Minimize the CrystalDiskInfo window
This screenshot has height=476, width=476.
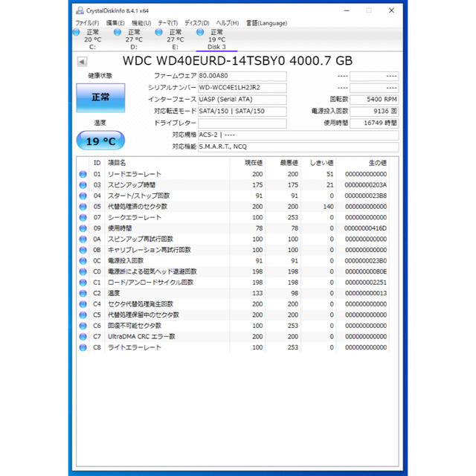pos(347,10)
